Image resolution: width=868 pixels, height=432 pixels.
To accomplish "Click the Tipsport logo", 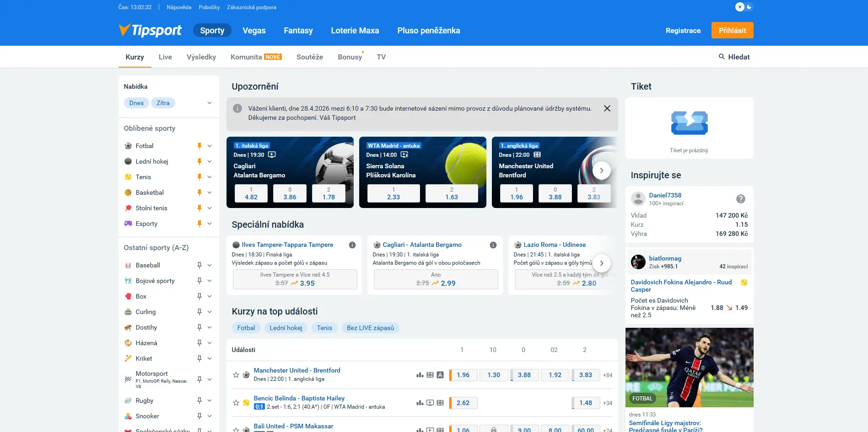I will (150, 30).
